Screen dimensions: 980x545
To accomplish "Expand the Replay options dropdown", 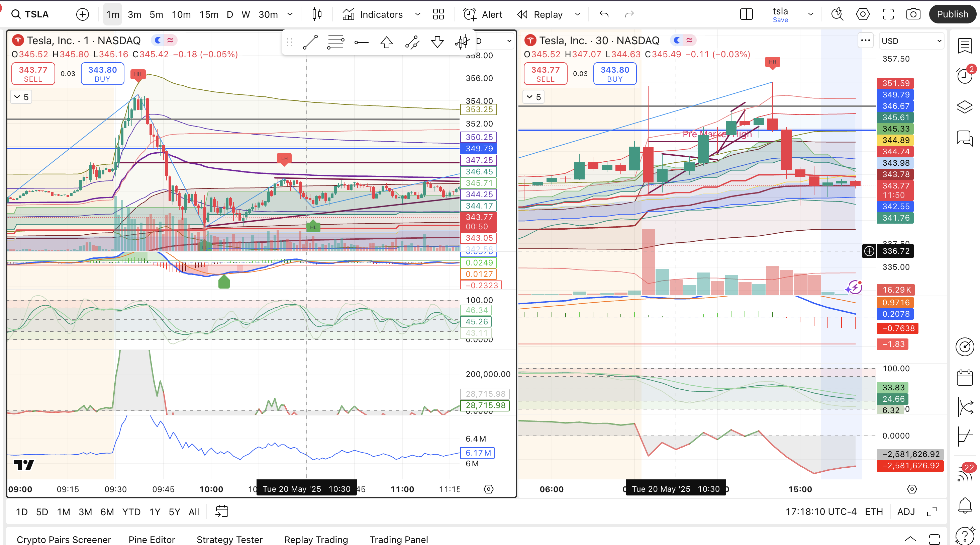I will 578,14.
